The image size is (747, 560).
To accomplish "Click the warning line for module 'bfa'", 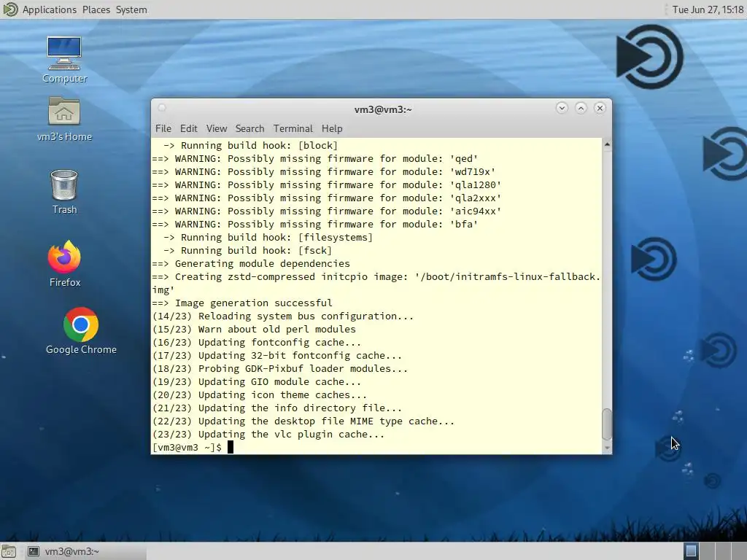I will pos(315,224).
